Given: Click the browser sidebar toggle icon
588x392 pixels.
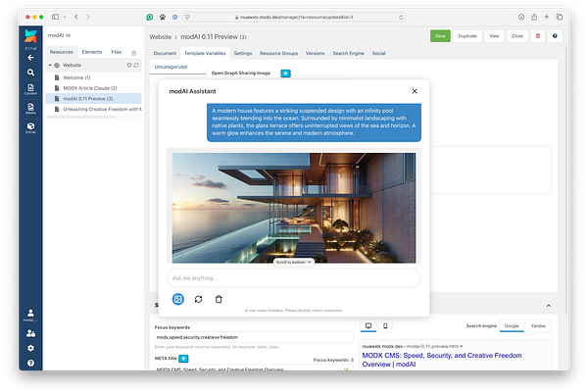Looking at the screenshot, I should 55,17.
